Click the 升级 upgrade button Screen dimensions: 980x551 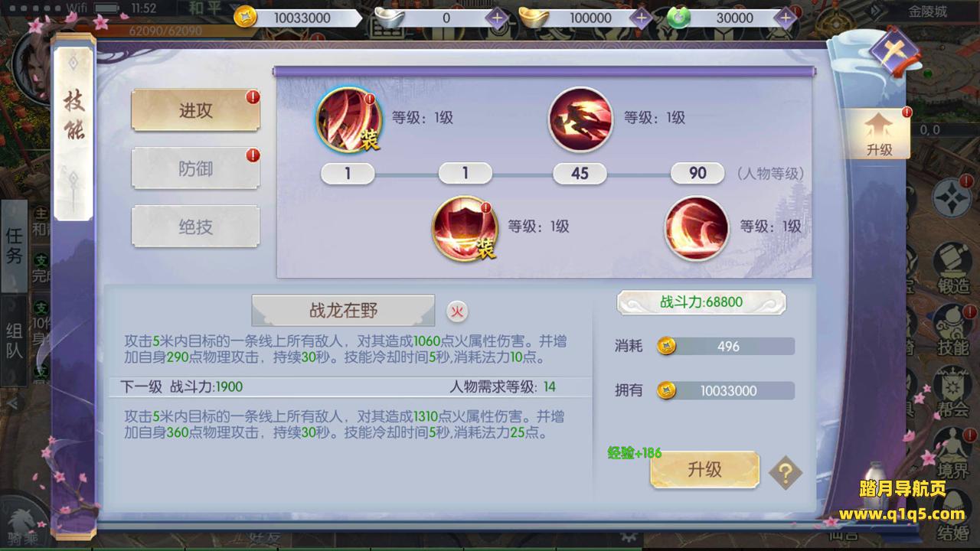pos(705,470)
